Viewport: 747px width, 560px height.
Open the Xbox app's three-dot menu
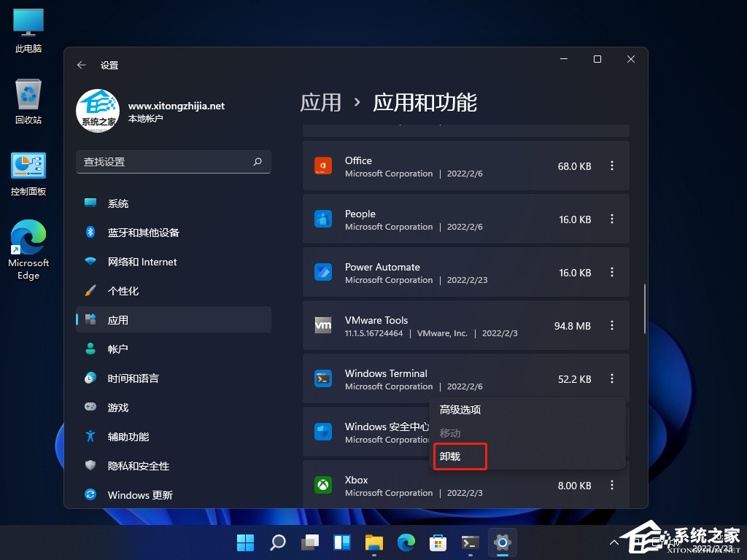[611, 485]
